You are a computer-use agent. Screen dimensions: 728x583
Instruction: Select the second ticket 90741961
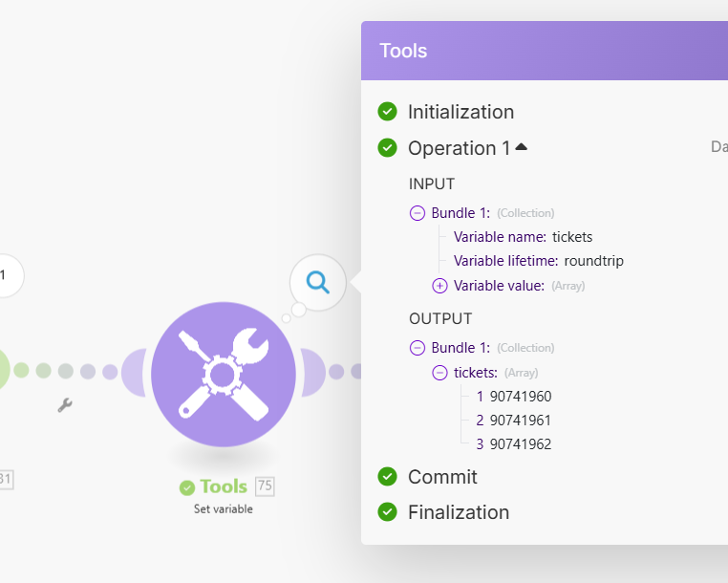tap(521, 421)
